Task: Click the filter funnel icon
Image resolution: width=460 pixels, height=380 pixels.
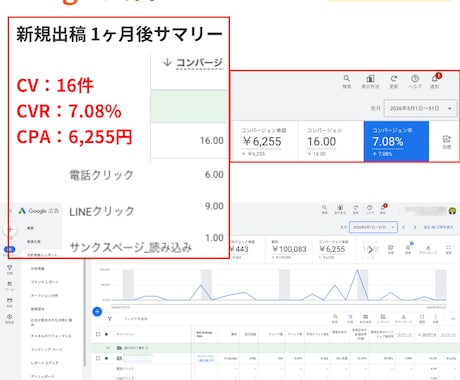Action: (x=110, y=319)
